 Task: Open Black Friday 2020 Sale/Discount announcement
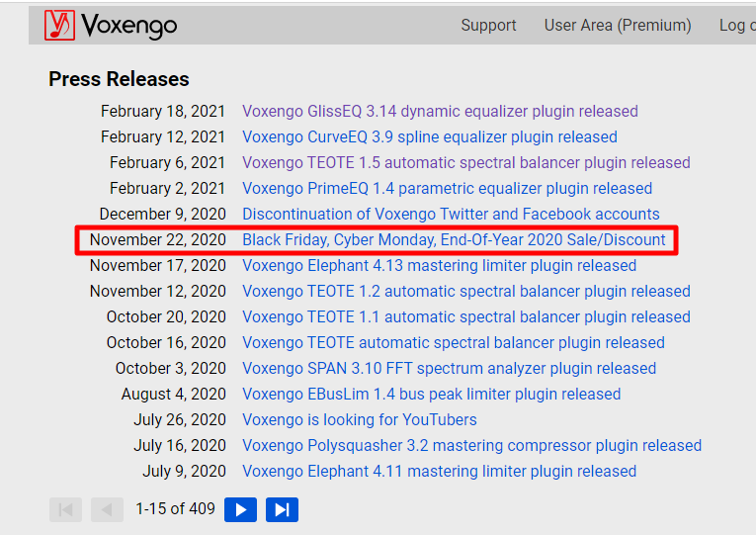(x=454, y=240)
